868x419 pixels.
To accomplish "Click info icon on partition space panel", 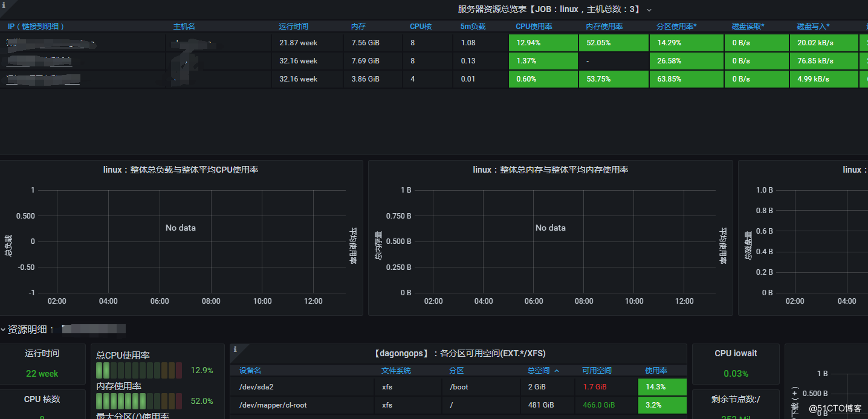I will 235,349.
